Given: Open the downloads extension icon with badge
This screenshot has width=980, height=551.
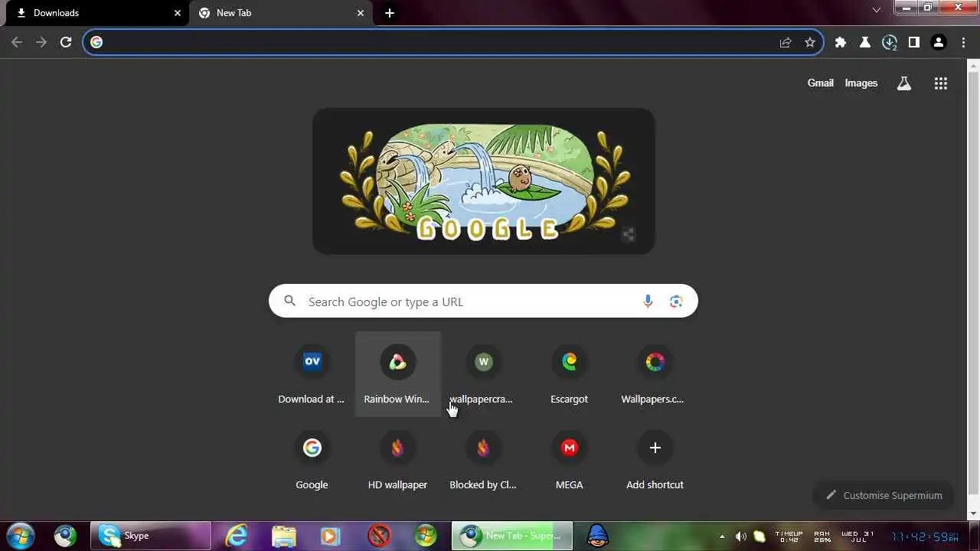Looking at the screenshot, I should 890,43.
